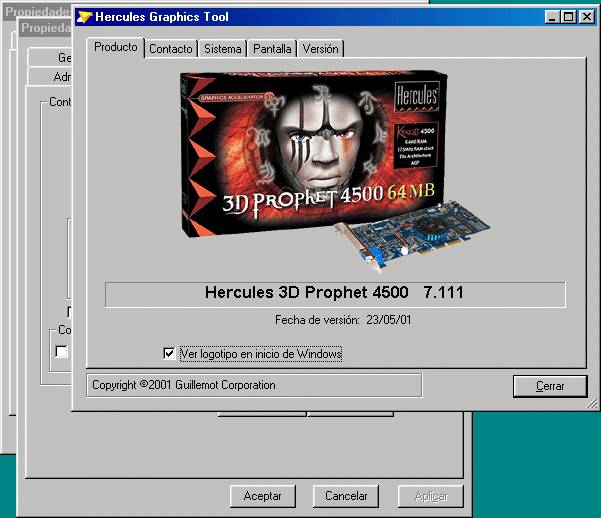This screenshot has height=518, width=601.
Task: Click the greyed-out Aplicar button
Action: pyautogui.click(x=431, y=496)
